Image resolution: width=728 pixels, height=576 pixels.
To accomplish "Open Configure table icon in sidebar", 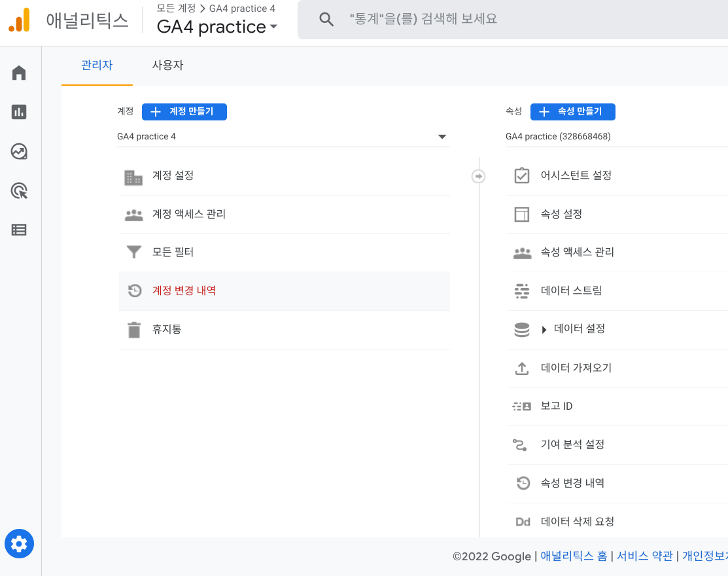I will [19, 230].
